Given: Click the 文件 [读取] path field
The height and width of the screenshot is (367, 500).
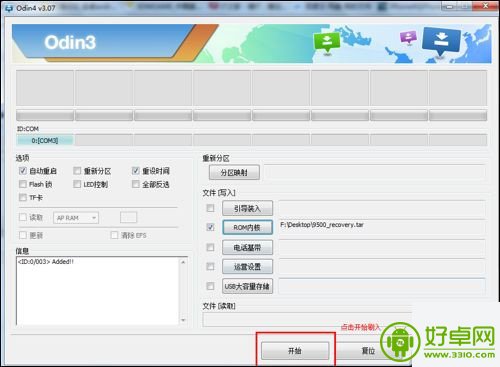Looking at the screenshot, I should 307,320.
